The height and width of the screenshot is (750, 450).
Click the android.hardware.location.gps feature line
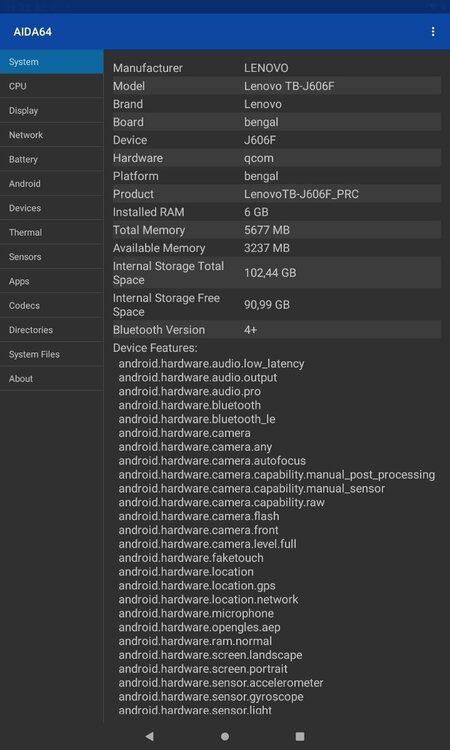coord(197,585)
